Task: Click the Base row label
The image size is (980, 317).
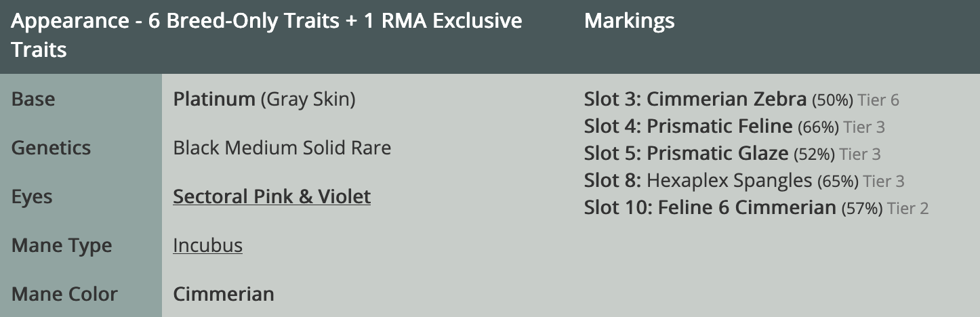Action: pos(33,99)
